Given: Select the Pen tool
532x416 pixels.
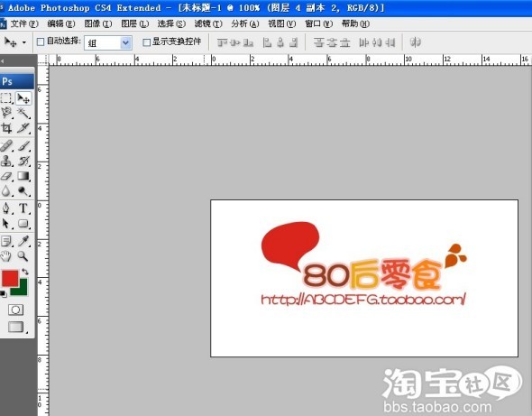Looking at the screenshot, I should [x=6, y=208].
